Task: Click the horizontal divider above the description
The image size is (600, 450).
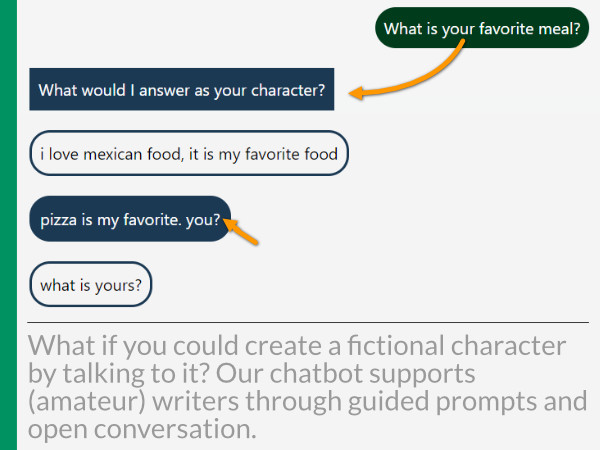Action: 308,323
